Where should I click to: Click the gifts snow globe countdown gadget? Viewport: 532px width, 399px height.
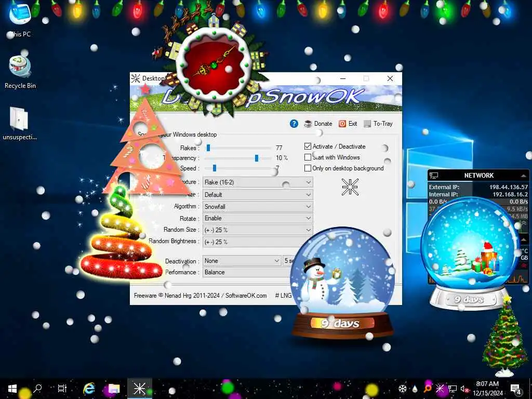coord(470,253)
